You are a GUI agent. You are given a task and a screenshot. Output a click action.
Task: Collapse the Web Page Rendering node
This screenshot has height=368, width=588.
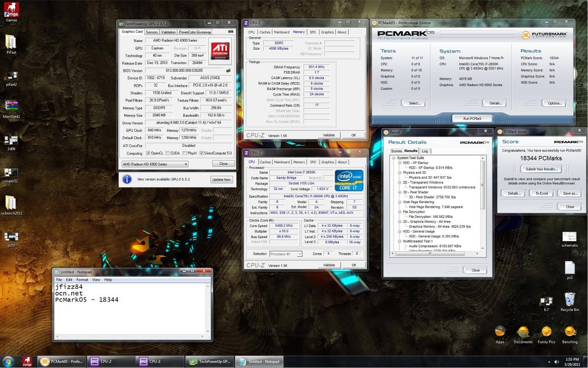click(399, 202)
